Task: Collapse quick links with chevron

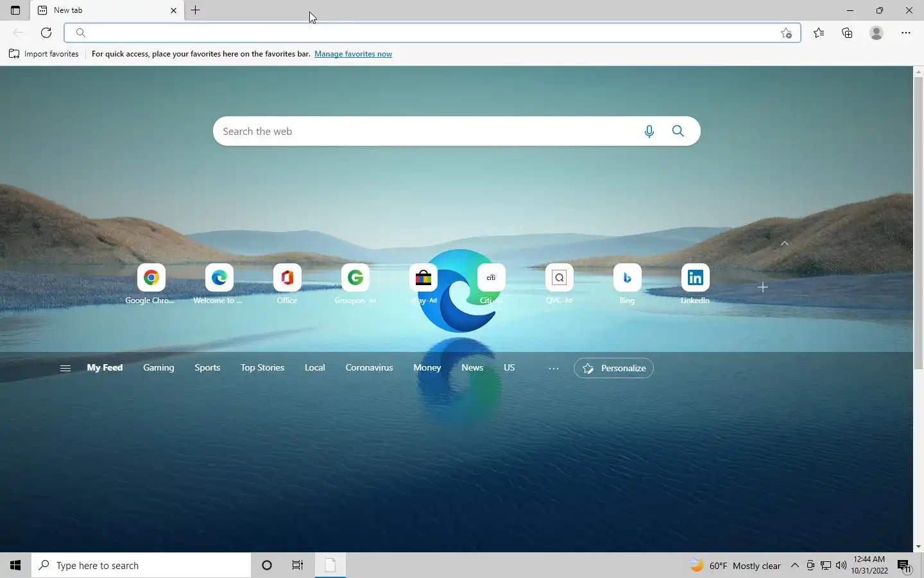Action: tap(784, 243)
